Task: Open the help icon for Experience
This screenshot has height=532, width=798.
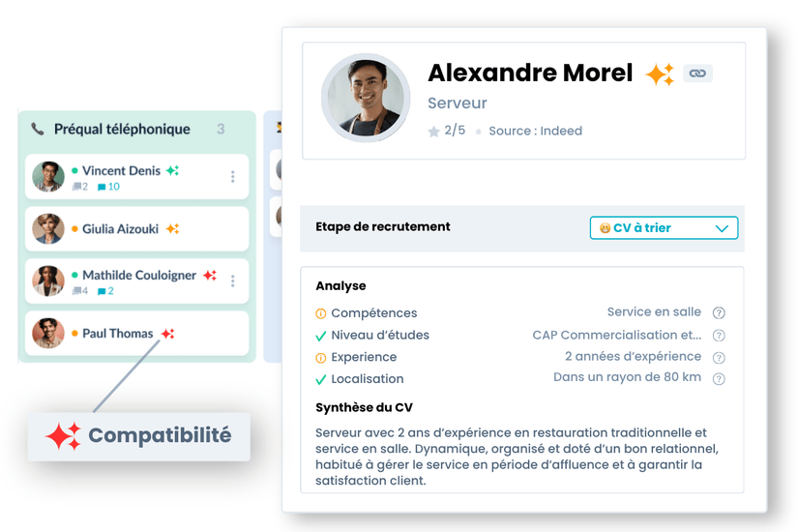Action: [x=719, y=357]
